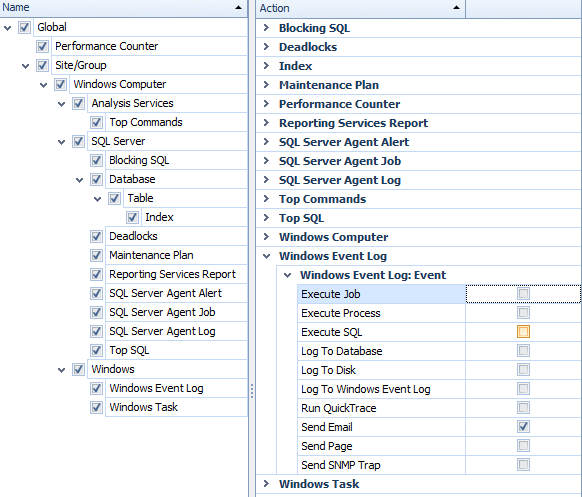This screenshot has width=582, height=497.
Task: Uncheck the Performance Counter checkbox
Action: (42, 46)
